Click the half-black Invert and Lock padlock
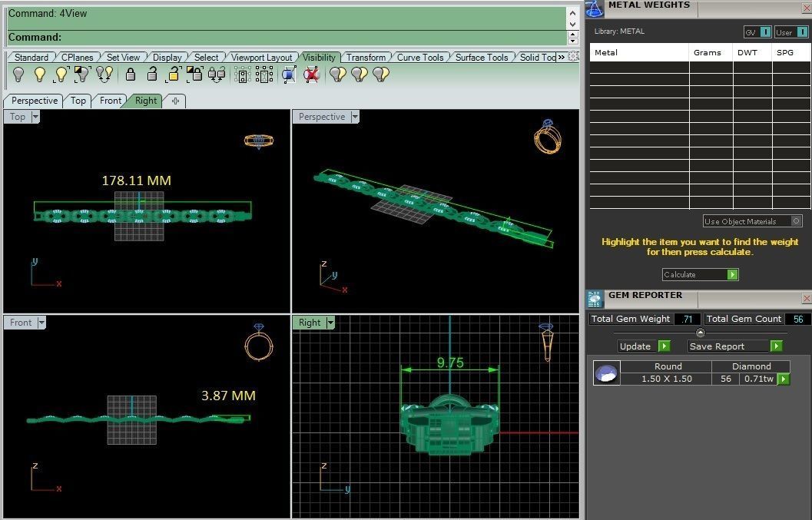 pyautogui.click(x=194, y=75)
